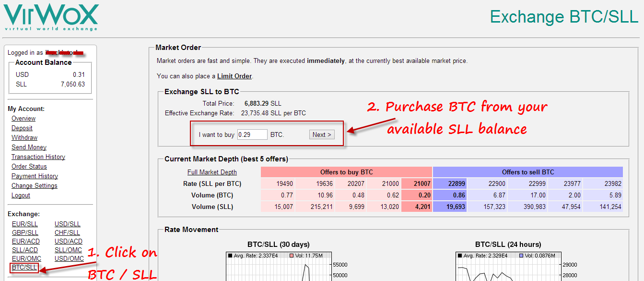
Task: Click best sell rate 22899
Action: click(x=450, y=184)
